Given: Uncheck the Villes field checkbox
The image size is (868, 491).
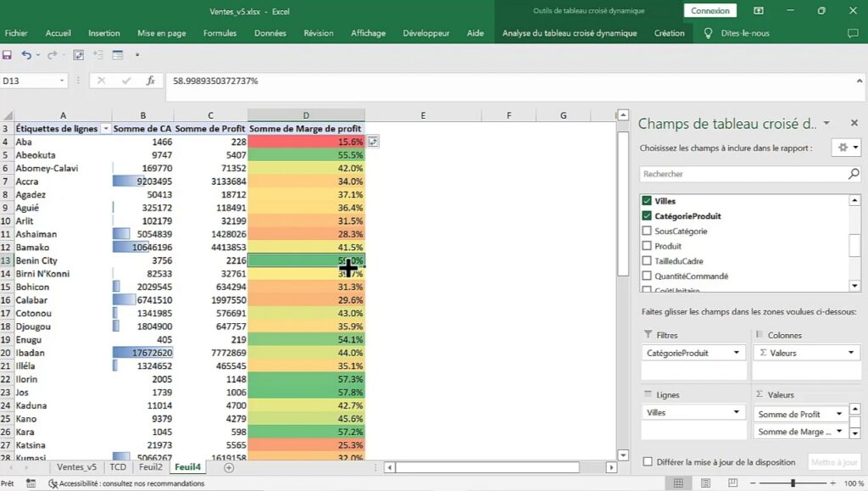Looking at the screenshot, I should tap(648, 201).
